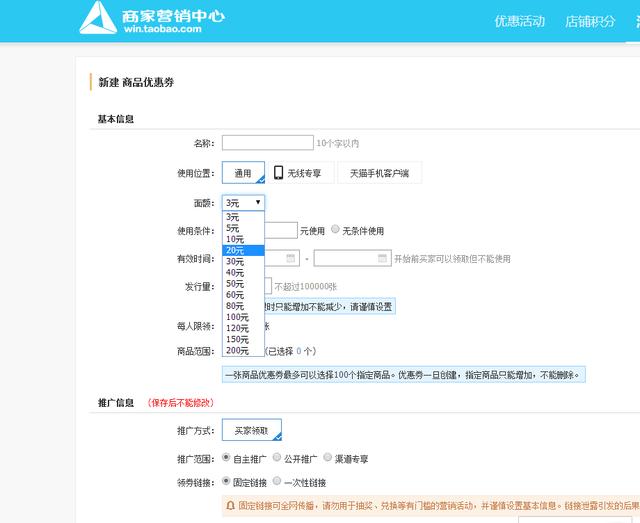The image size is (640, 523).
Task: Select the 自主推广 radio button
Action: point(226,457)
